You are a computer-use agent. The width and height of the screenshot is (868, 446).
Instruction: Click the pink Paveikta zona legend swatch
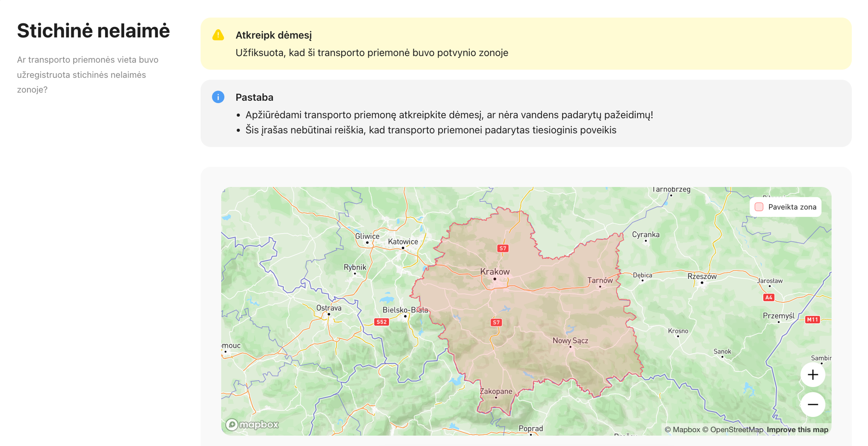point(759,207)
